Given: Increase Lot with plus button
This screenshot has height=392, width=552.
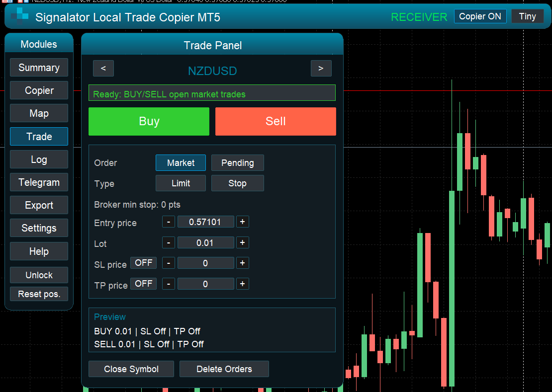Looking at the screenshot, I should point(243,242).
